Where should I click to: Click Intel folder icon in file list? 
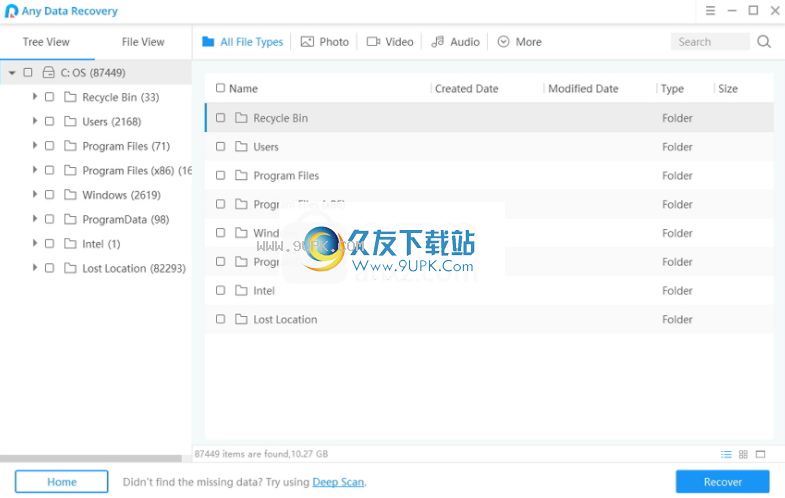tap(241, 290)
